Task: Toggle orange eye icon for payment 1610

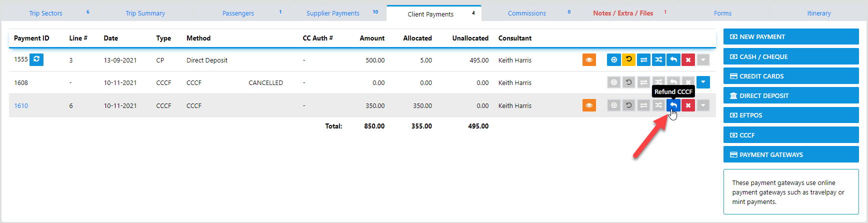Action: (x=589, y=105)
